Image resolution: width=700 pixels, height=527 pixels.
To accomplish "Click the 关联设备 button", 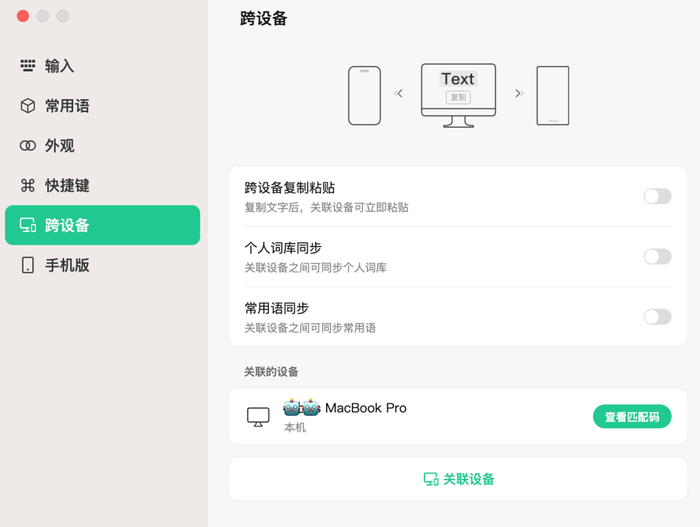I will [x=458, y=479].
